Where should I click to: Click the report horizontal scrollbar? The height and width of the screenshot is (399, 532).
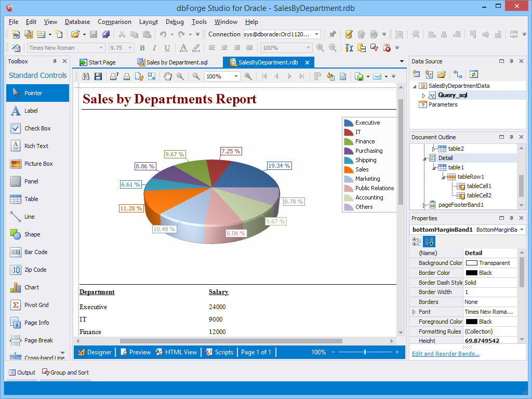(x=231, y=341)
